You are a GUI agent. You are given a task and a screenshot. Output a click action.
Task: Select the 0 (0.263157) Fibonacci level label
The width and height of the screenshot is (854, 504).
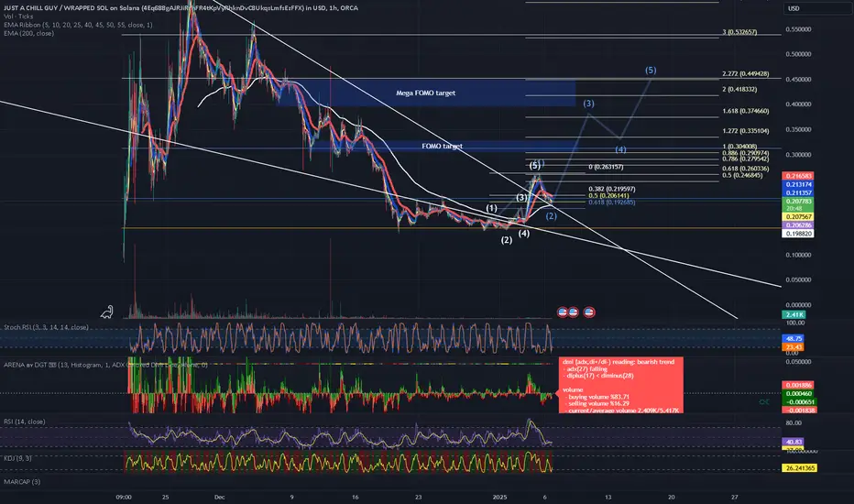[x=606, y=167]
